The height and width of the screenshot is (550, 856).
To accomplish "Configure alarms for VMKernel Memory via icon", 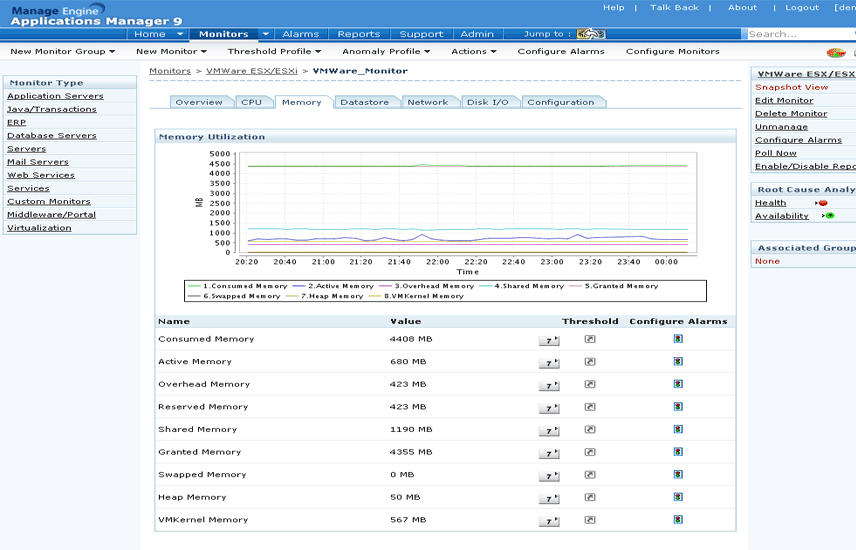I will (x=678, y=520).
